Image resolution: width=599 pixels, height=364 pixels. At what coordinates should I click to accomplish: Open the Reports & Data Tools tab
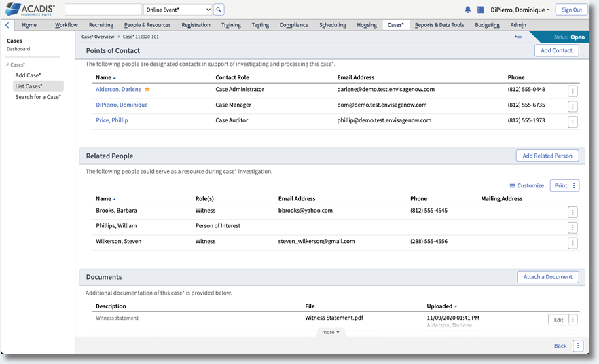439,25
